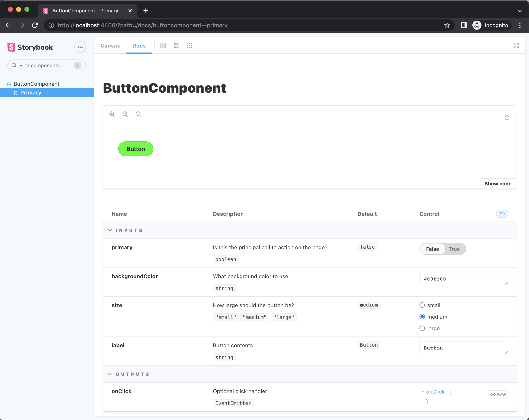Zoom in on the story preview
The image size is (529, 420).
pyautogui.click(x=112, y=114)
